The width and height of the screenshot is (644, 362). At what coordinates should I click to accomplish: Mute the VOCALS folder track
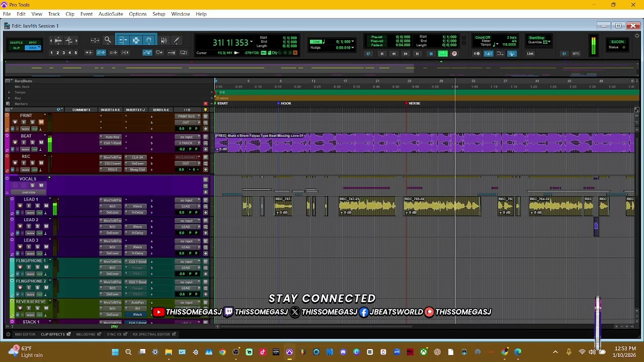tap(41, 186)
